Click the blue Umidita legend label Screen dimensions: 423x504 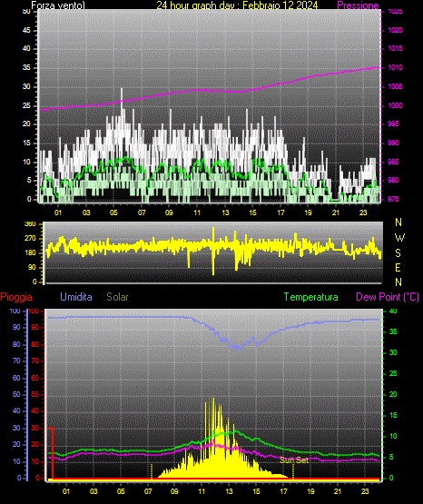point(76,297)
